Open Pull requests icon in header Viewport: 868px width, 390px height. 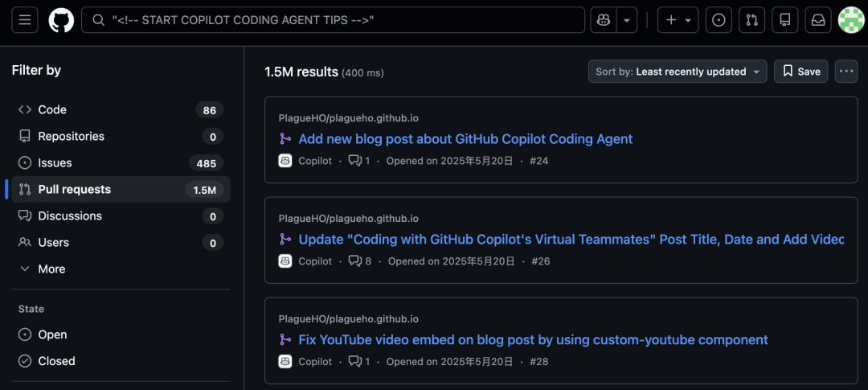[x=751, y=20]
